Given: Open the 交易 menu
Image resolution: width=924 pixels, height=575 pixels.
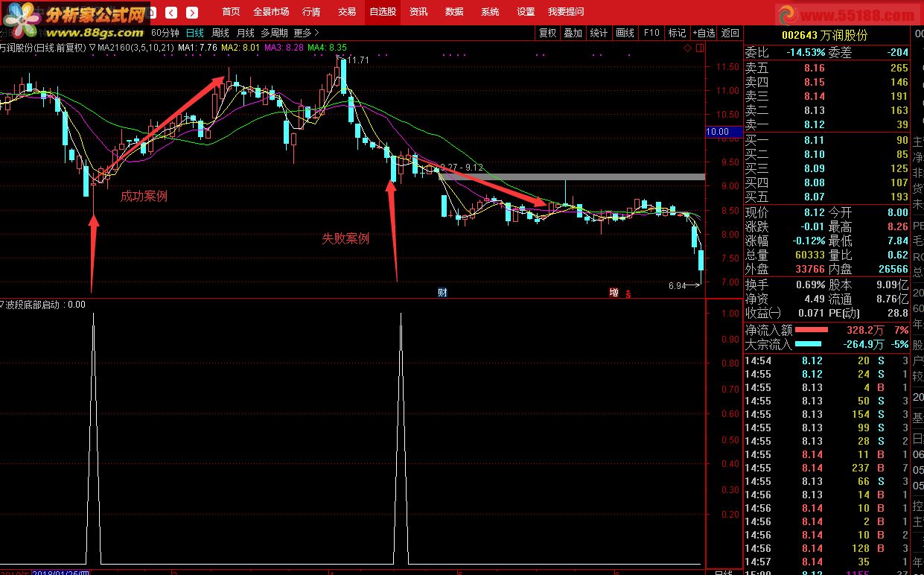Looking at the screenshot, I should tap(347, 12).
